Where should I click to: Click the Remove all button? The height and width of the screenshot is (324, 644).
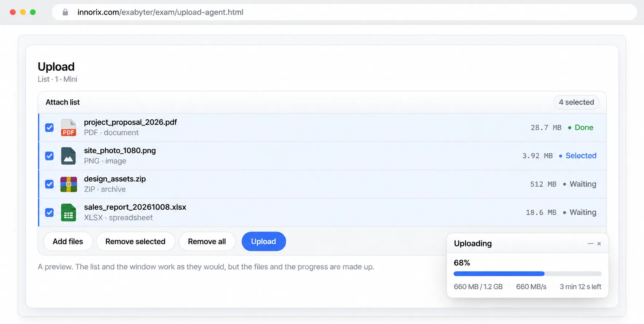[207, 241]
